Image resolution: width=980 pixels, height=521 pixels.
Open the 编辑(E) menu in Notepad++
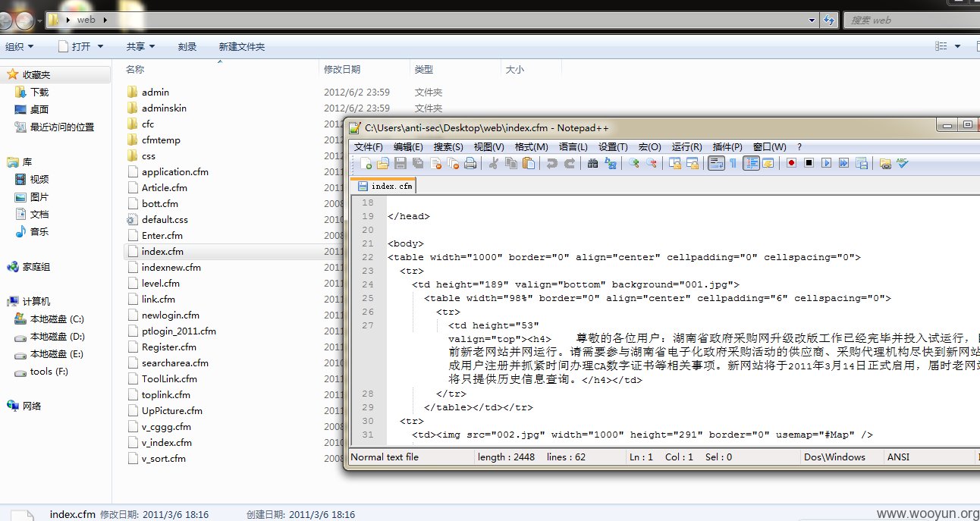tap(408, 147)
